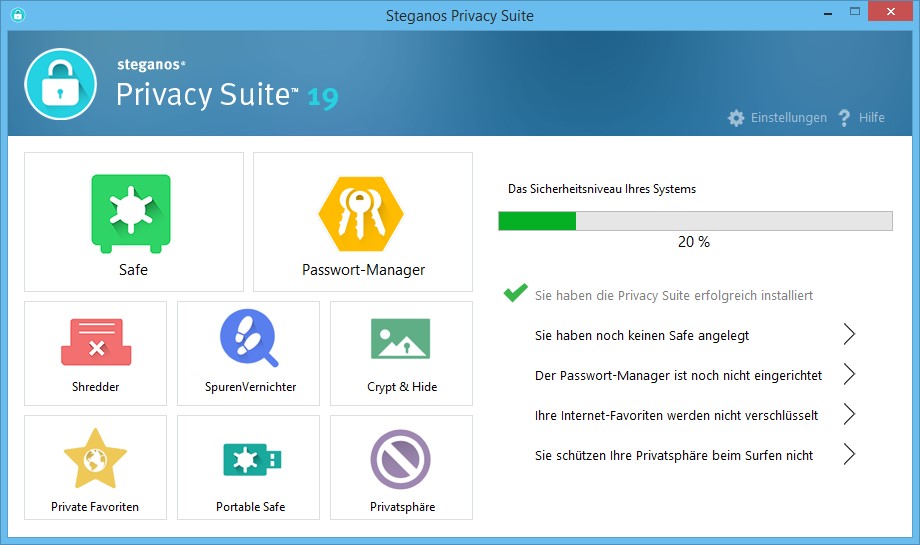Open the Portable Safe USB icon
This screenshot has width=920, height=545.
point(252,459)
